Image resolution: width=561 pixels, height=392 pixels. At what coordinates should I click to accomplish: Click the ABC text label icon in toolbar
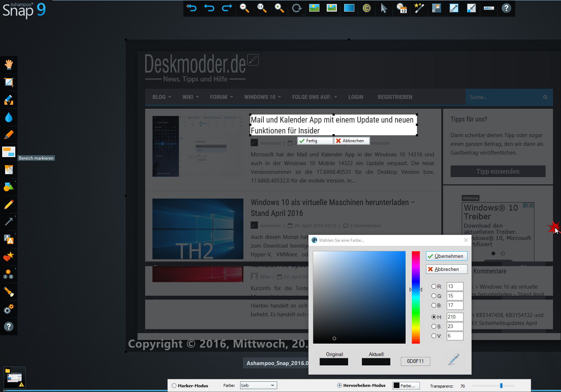489,8
